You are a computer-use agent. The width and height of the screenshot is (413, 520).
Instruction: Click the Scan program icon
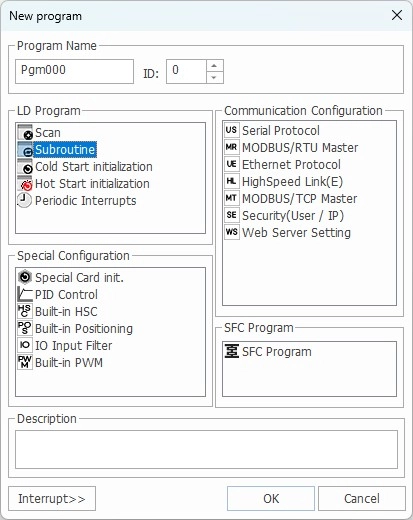point(25,132)
